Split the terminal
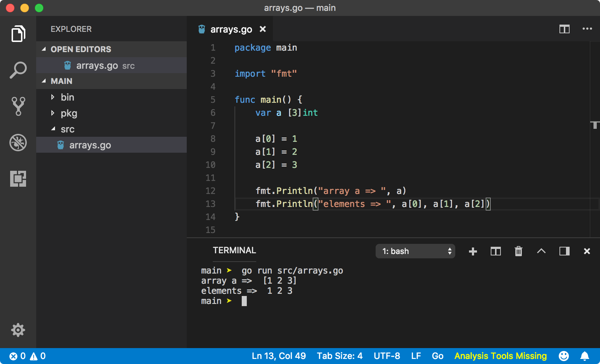The height and width of the screenshot is (364, 600). [x=496, y=251]
